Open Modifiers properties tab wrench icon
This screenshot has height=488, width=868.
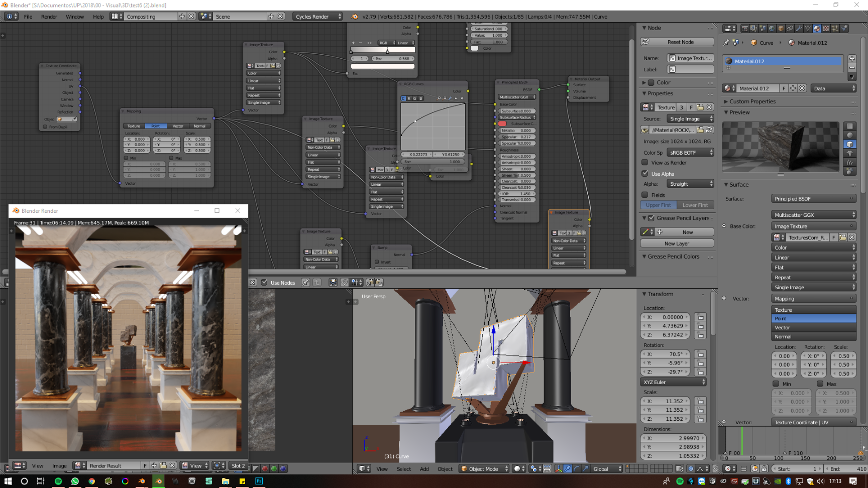click(799, 29)
